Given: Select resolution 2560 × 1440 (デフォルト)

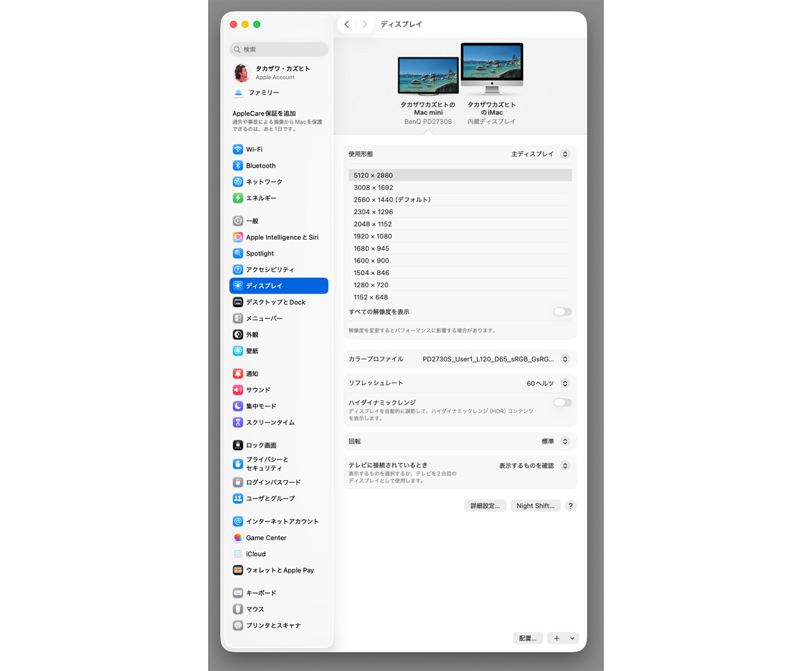Looking at the screenshot, I should (x=460, y=200).
